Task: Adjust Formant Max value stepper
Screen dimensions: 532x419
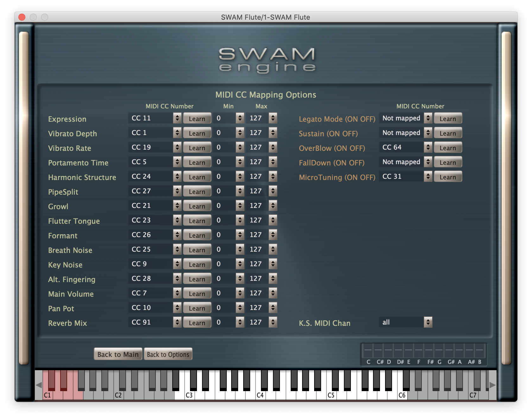Action: tap(273, 235)
